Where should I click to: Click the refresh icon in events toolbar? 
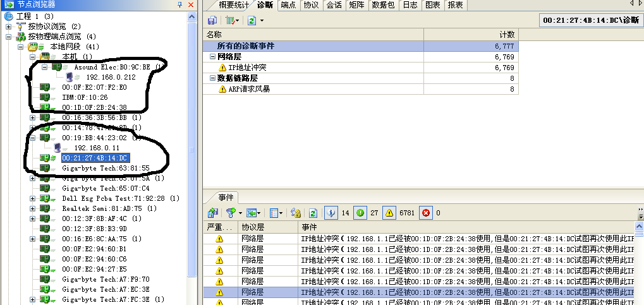(x=313, y=213)
